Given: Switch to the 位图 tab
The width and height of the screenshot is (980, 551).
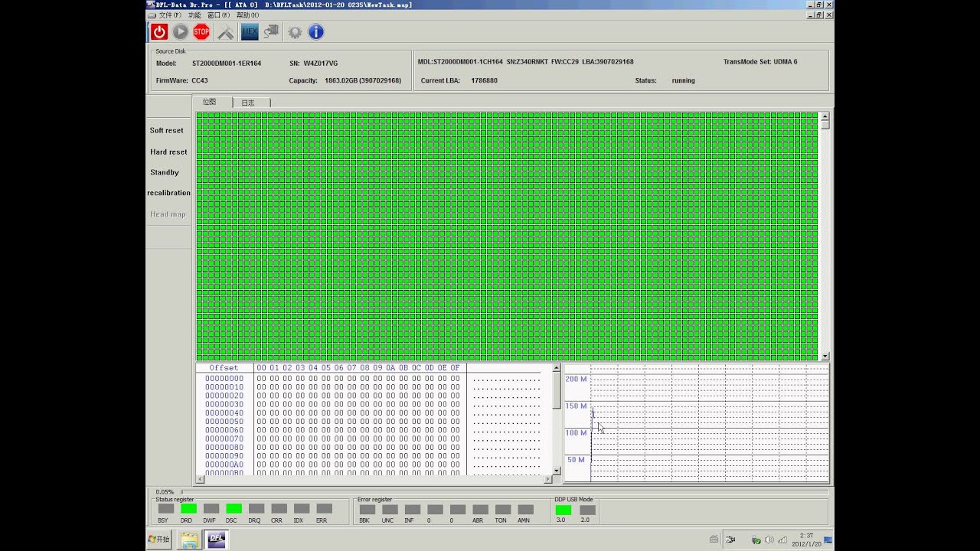Looking at the screenshot, I should pos(209,102).
